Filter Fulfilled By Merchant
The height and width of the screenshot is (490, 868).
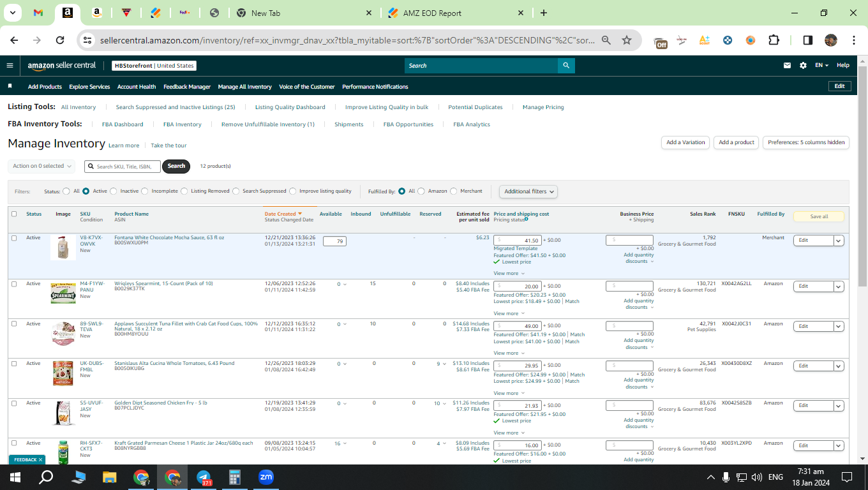click(454, 191)
